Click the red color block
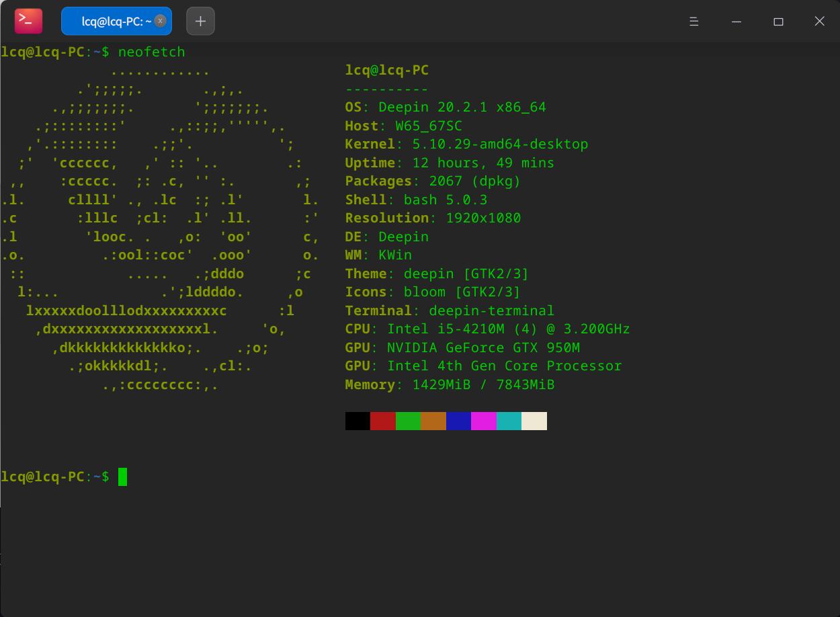Viewport: 840px width, 617px height. 383,421
